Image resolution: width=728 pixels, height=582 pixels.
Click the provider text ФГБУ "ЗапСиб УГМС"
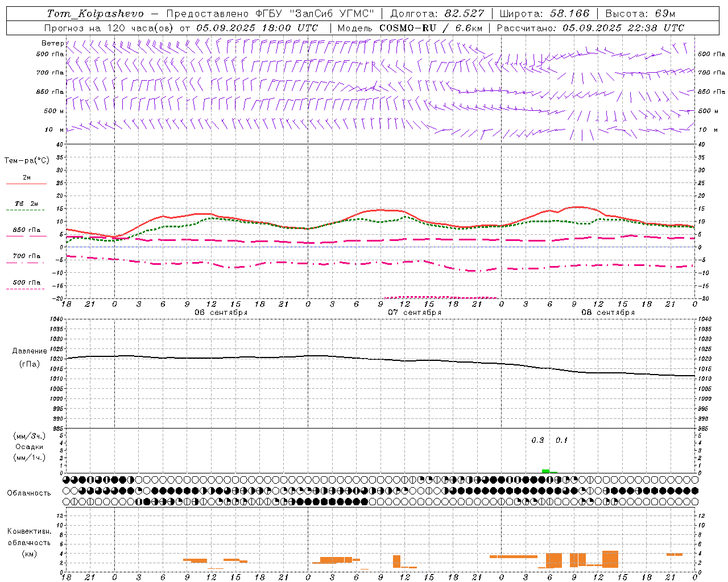pyautogui.click(x=315, y=14)
